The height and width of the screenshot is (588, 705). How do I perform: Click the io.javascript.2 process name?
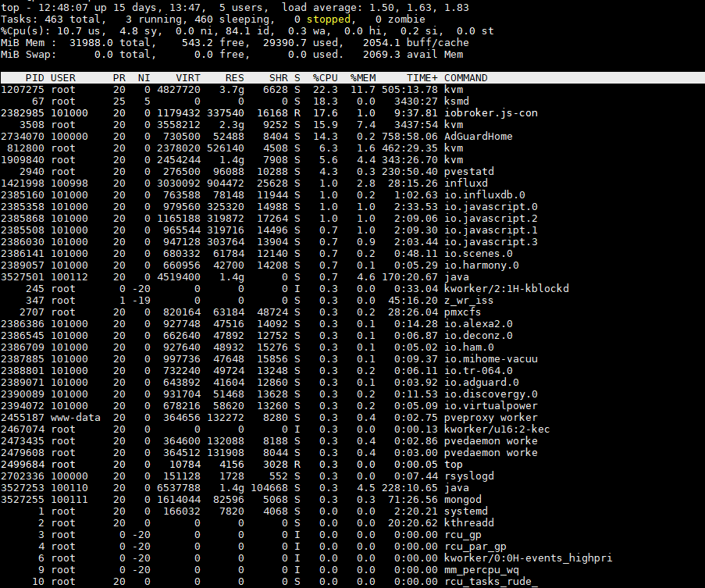click(490, 218)
